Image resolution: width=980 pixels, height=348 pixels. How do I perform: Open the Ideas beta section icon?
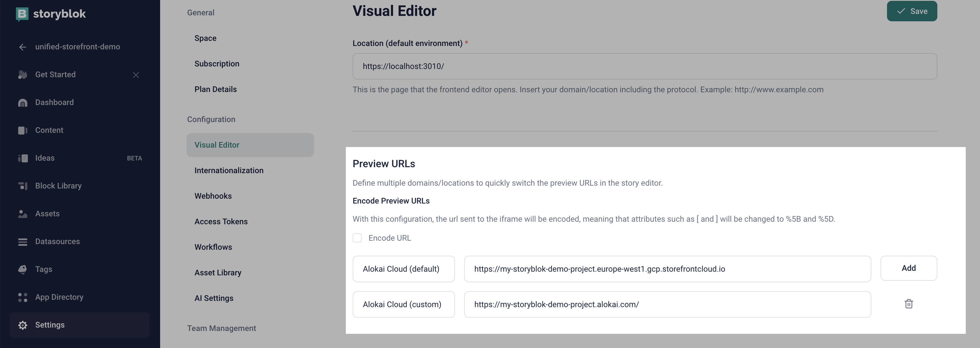pos(22,158)
